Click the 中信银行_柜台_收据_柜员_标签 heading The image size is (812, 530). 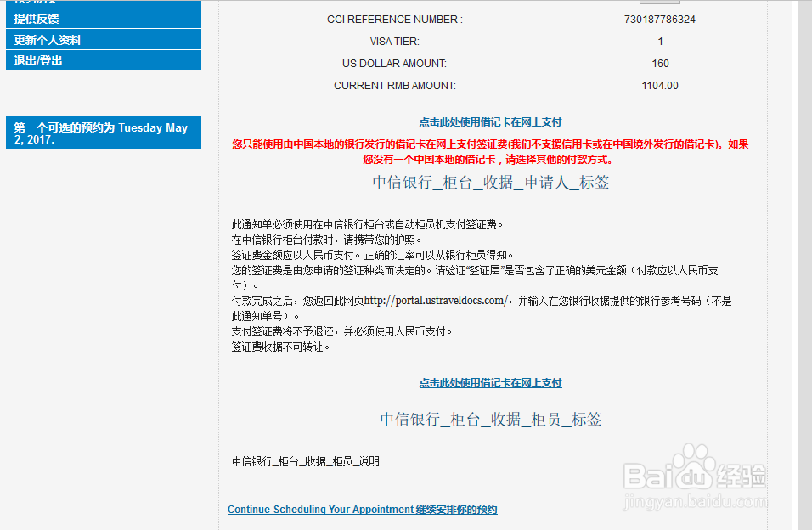tap(490, 417)
